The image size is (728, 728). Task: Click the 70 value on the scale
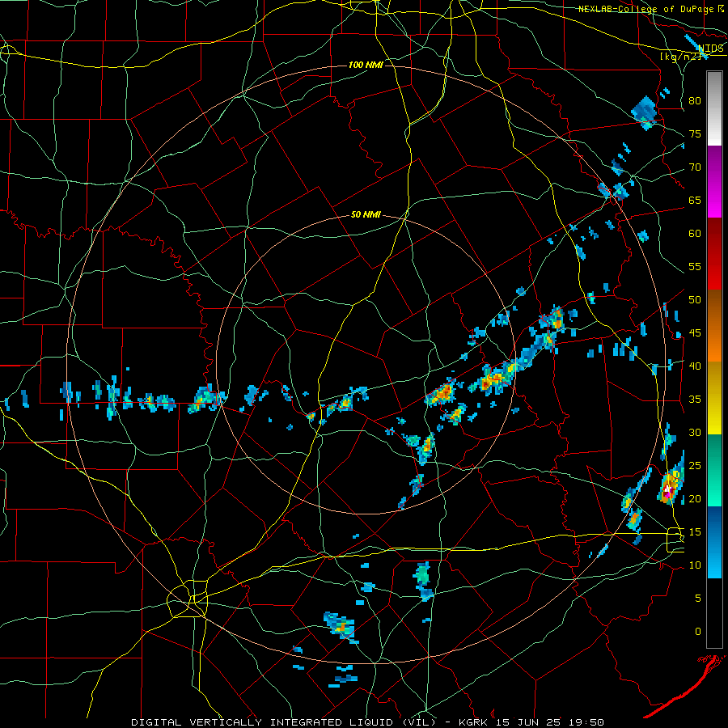point(695,167)
